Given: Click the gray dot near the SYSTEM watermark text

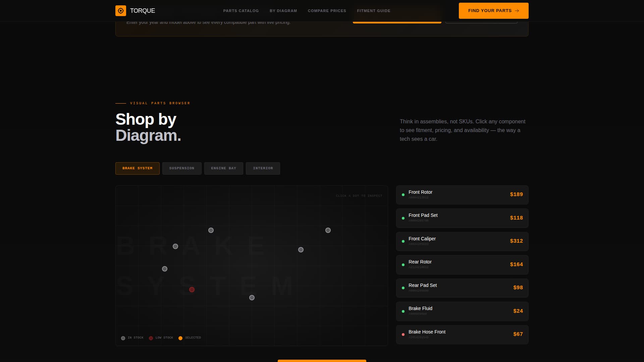Looking at the screenshot, I should click(x=252, y=297).
